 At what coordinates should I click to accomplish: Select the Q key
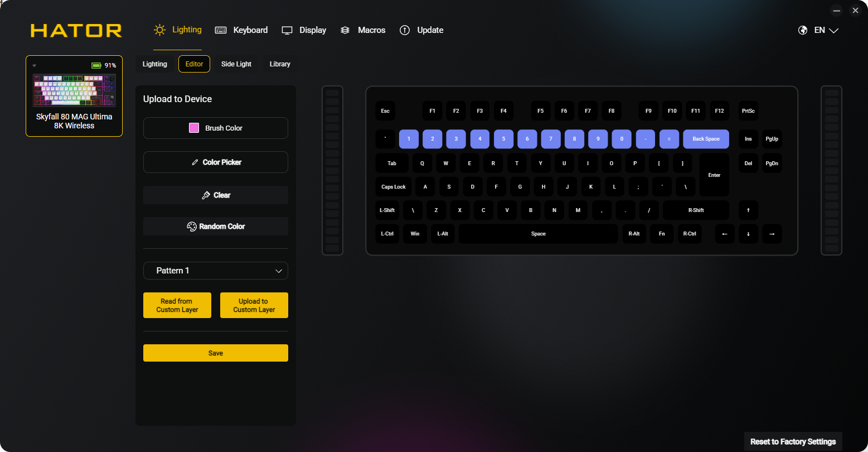422,164
